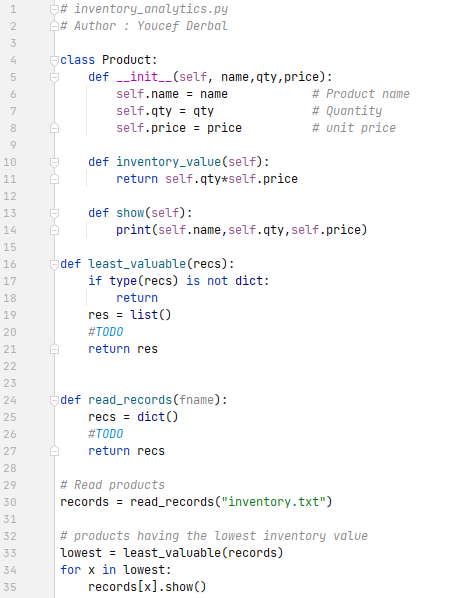Click the class name "Product"
The width and height of the screenshot is (451, 598).
[127, 60]
